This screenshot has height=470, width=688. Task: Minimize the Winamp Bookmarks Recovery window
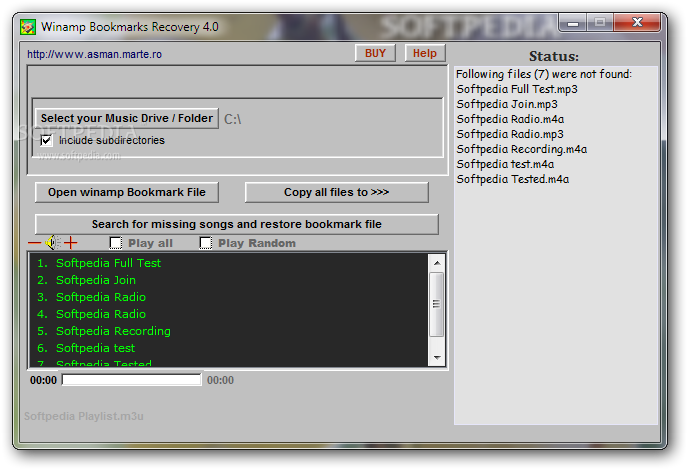[x=573, y=23]
